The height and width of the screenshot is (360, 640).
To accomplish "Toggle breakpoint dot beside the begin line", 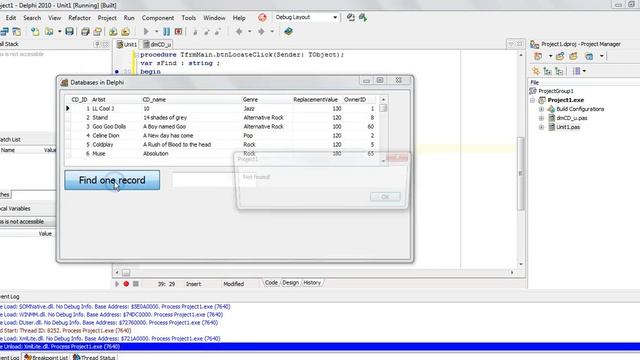I will coord(117,71).
